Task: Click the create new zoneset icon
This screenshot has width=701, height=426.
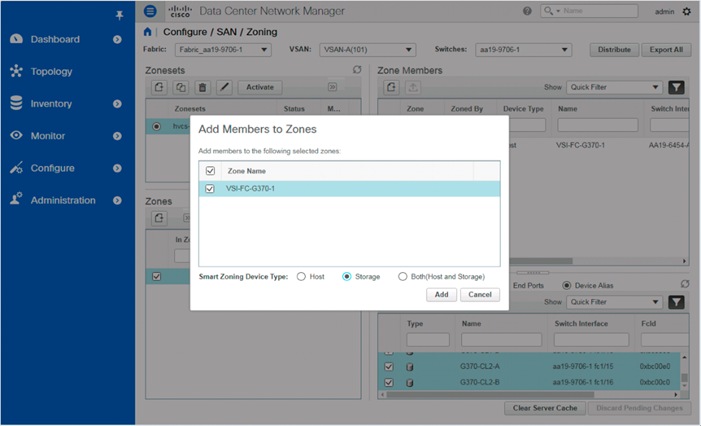Action: 159,87
